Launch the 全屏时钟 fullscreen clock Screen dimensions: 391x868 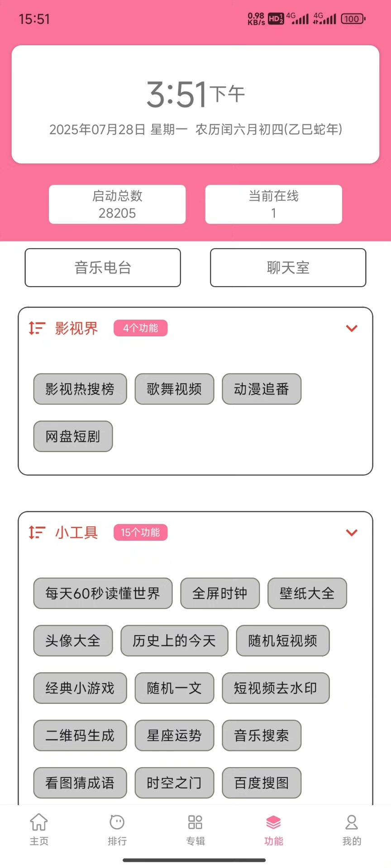click(x=220, y=593)
